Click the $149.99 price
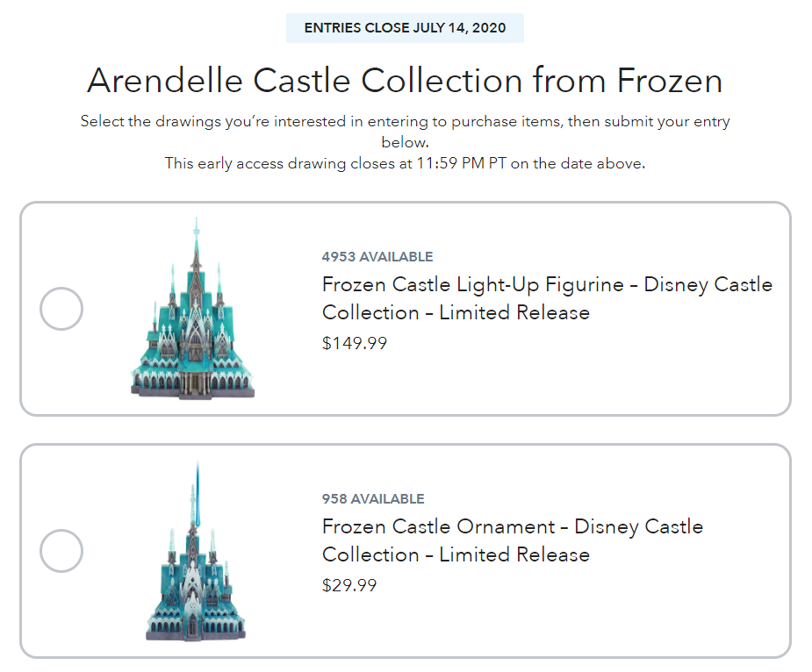Image resolution: width=812 pixels, height=672 pixels. coord(355,343)
